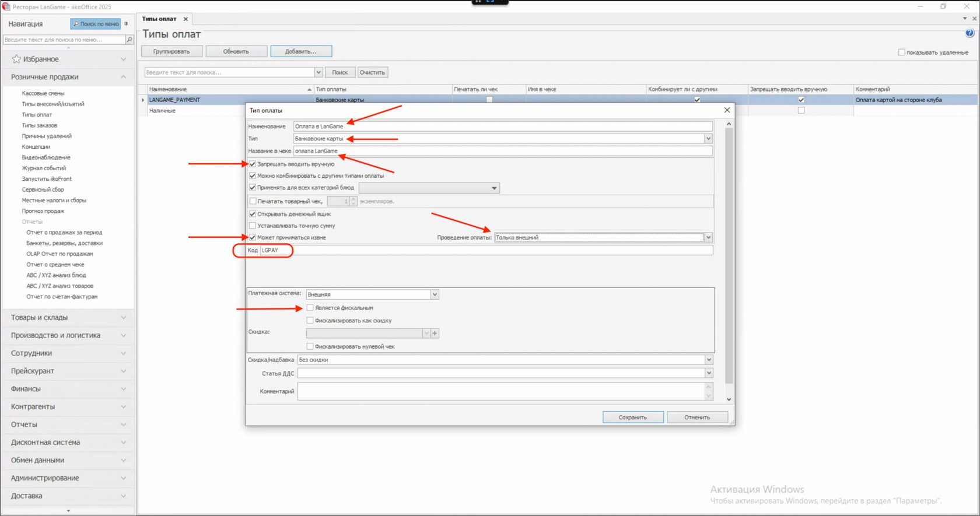
Task: Enable Является фискальным checkbox
Action: (x=310, y=308)
